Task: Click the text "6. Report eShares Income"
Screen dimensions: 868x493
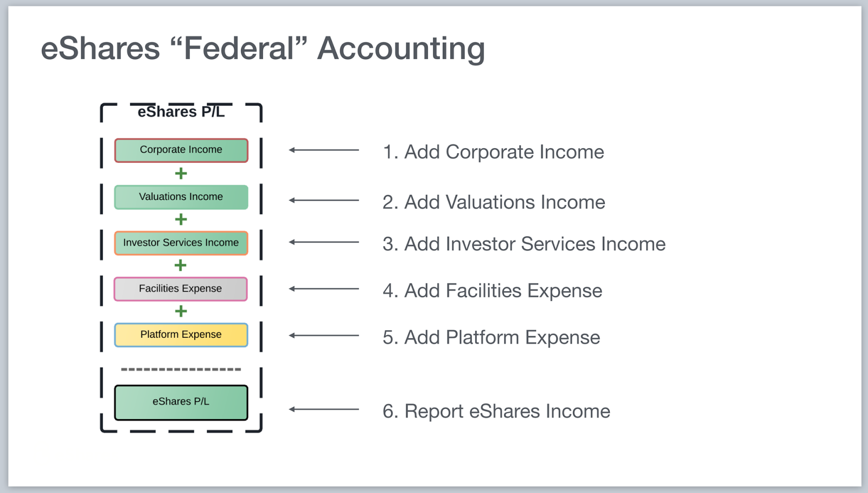Action: [x=496, y=412]
